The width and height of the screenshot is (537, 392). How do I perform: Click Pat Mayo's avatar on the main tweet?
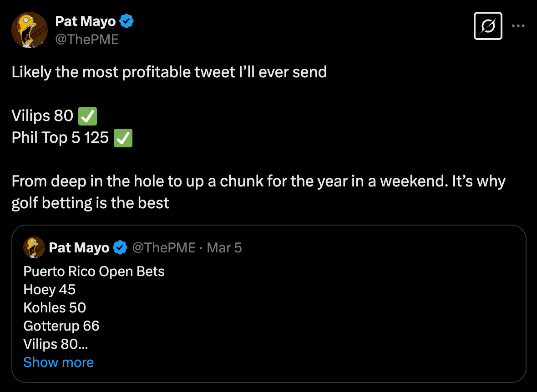pyautogui.click(x=30, y=30)
